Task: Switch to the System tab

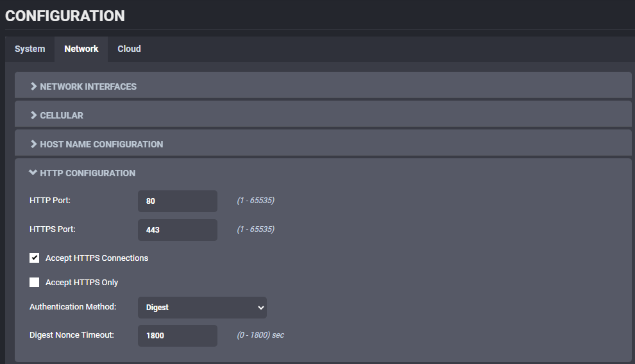Action: pyautogui.click(x=30, y=49)
